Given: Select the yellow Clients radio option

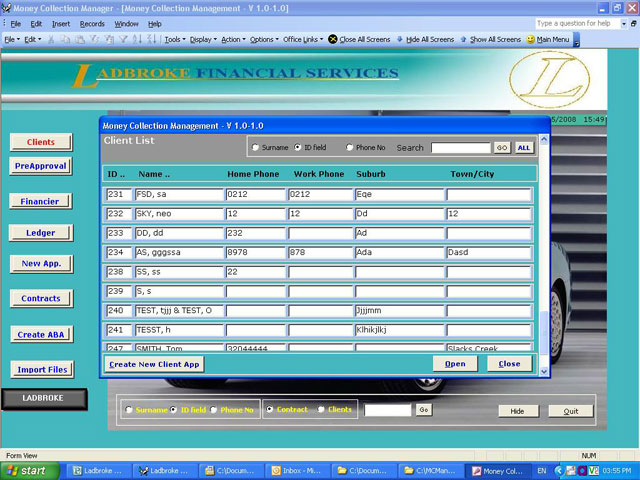Looking at the screenshot, I should [321, 409].
